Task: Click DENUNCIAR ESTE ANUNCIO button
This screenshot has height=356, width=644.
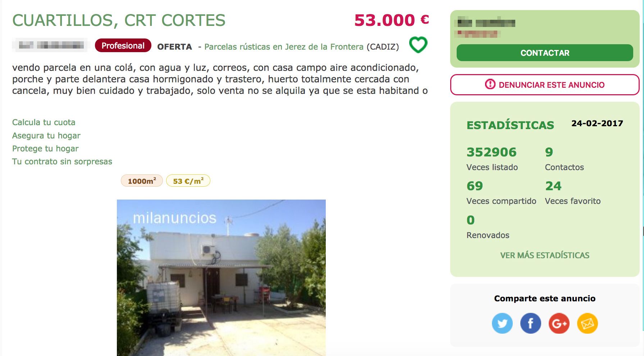Action: click(x=545, y=85)
